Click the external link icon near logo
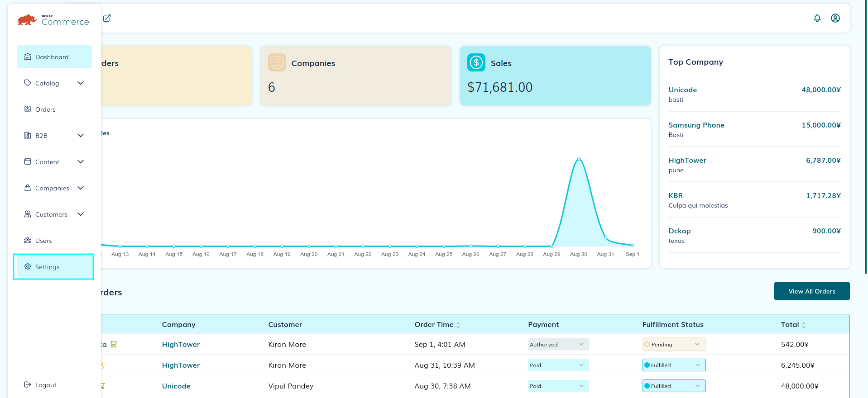This screenshot has width=868, height=398. point(107,18)
